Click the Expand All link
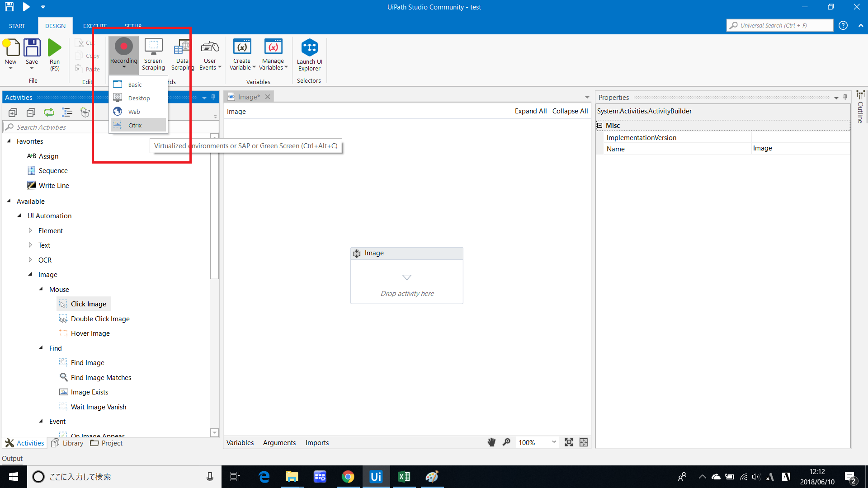Screen dimensions: 868x488 (x=530, y=111)
